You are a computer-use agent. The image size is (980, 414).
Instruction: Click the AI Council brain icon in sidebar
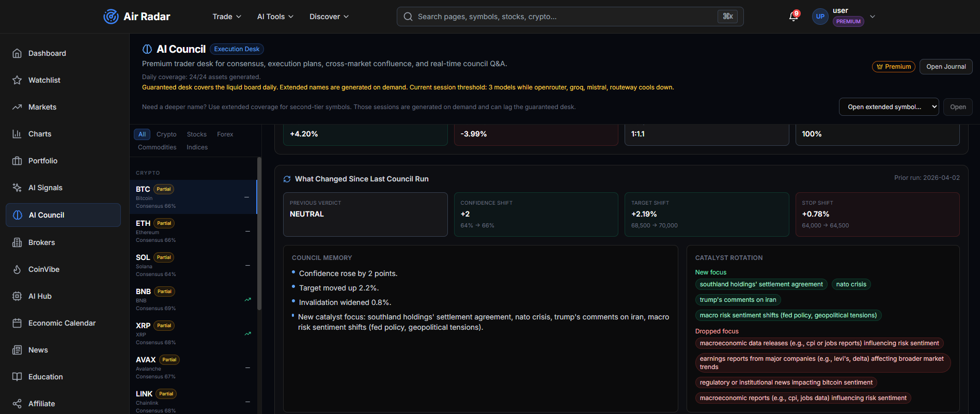tap(18, 215)
